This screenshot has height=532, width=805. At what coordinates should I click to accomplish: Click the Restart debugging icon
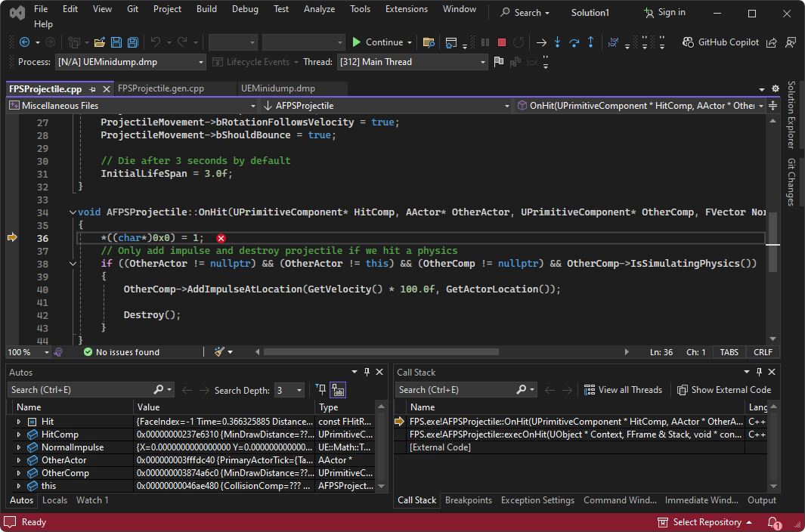pyautogui.click(x=519, y=42)
